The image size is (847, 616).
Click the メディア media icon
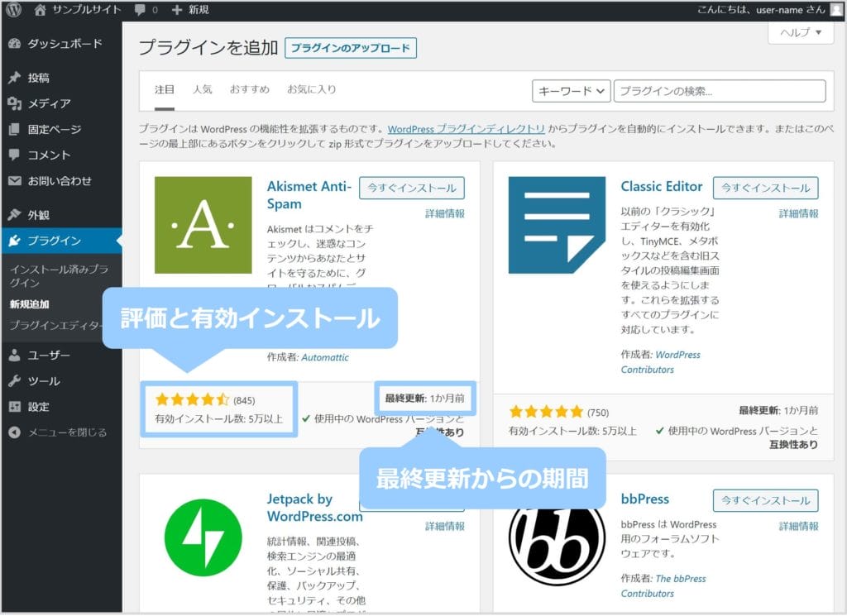pos(15,103)
